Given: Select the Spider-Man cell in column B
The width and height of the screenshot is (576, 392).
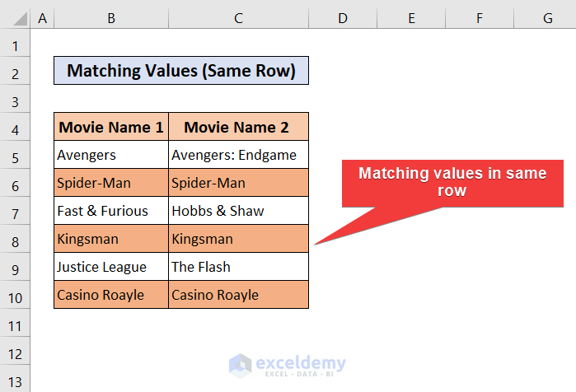Looking at the screenshot, I should pyautogui.click(x=111, y=183).
